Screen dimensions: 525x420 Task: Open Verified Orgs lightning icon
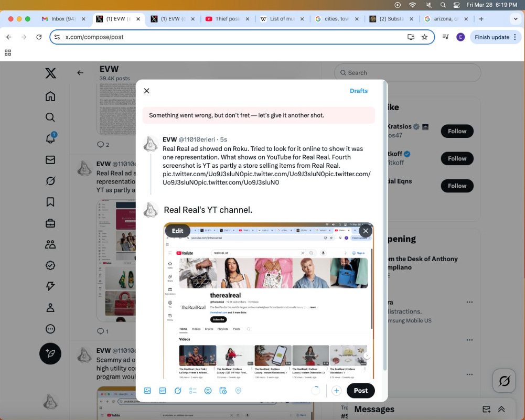pos(50,286)
